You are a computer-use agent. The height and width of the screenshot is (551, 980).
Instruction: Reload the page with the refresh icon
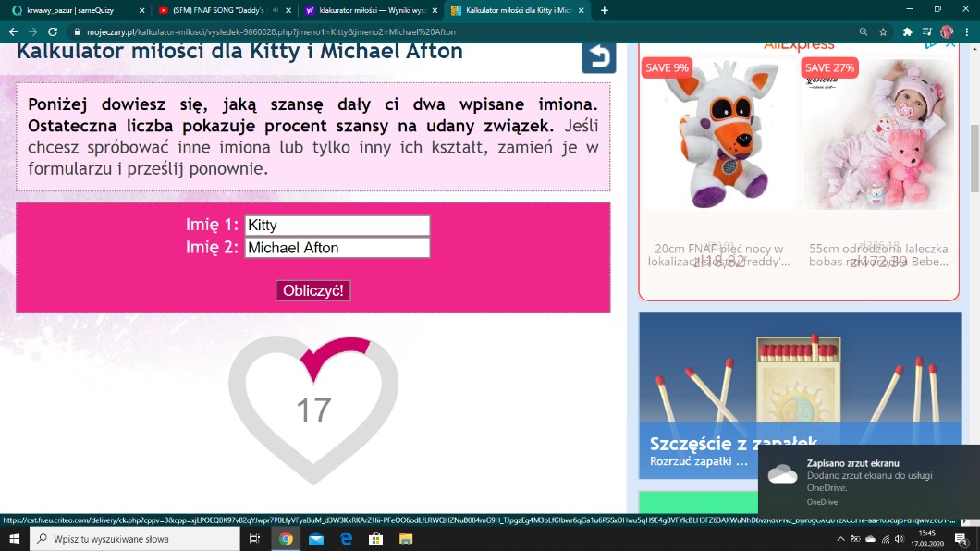click(x=53, y=31)
